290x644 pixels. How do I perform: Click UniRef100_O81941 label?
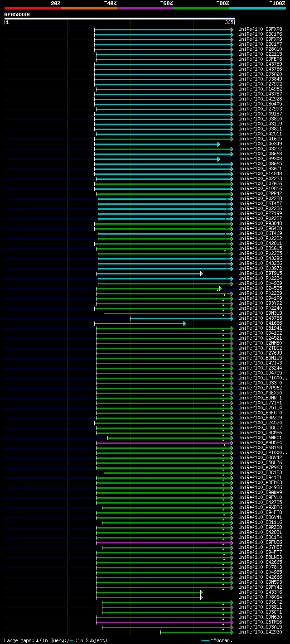(260, 328)
